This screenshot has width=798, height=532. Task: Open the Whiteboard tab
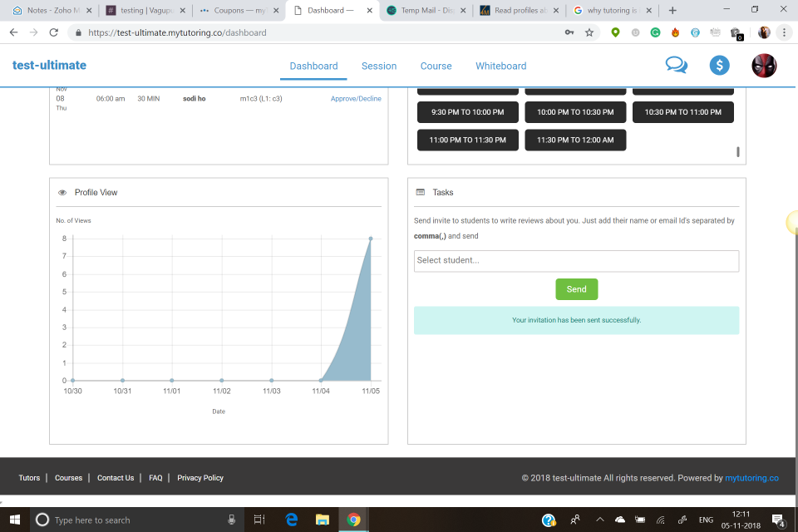pyautogui.click(x=500, y=66)
